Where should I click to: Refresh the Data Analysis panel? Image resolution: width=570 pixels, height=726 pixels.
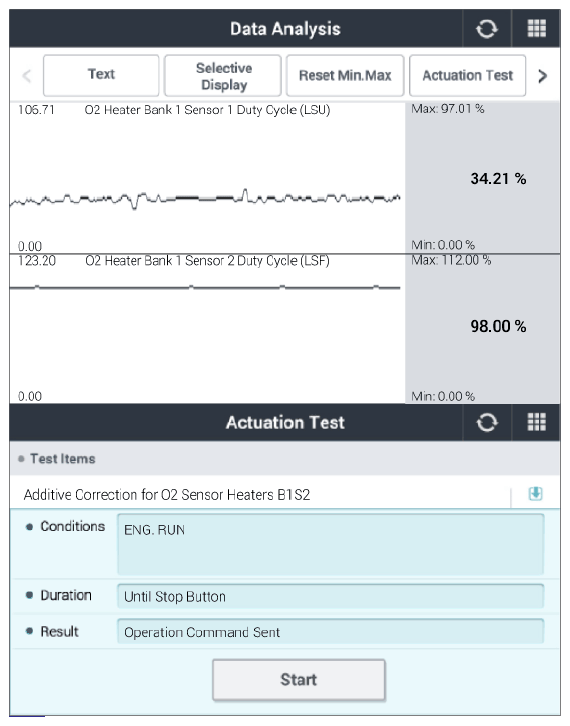pos(487,29)
